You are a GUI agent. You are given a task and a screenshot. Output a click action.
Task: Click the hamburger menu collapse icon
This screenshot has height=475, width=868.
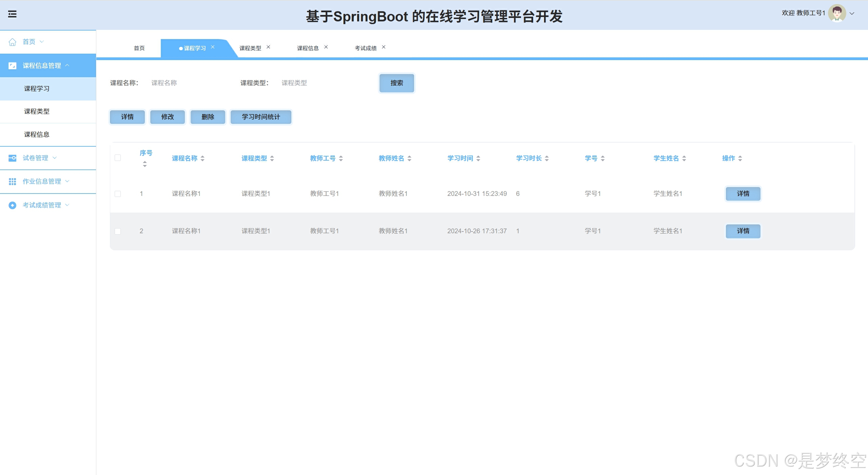[12, 14]
